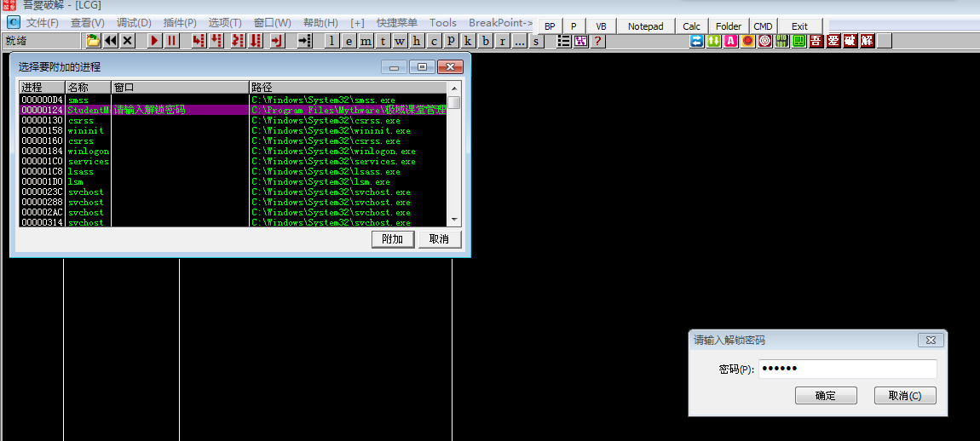This screenshot has width=980, height=441.
Task: Open the 窗口(W) menu
Action: point(272,22)
